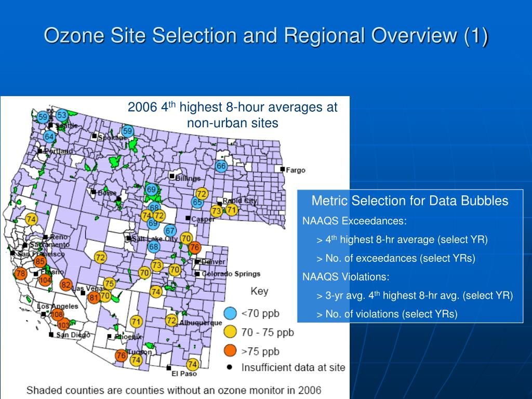
Task: Click the 4th highest 8-hr average exceedances line
Action: 402,240
